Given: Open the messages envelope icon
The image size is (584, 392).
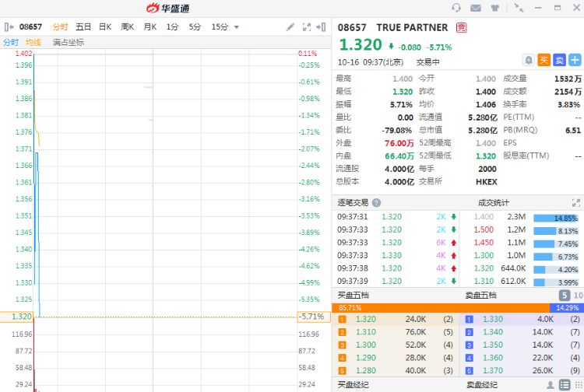Looking at the screenshot, I should point(475,8).
